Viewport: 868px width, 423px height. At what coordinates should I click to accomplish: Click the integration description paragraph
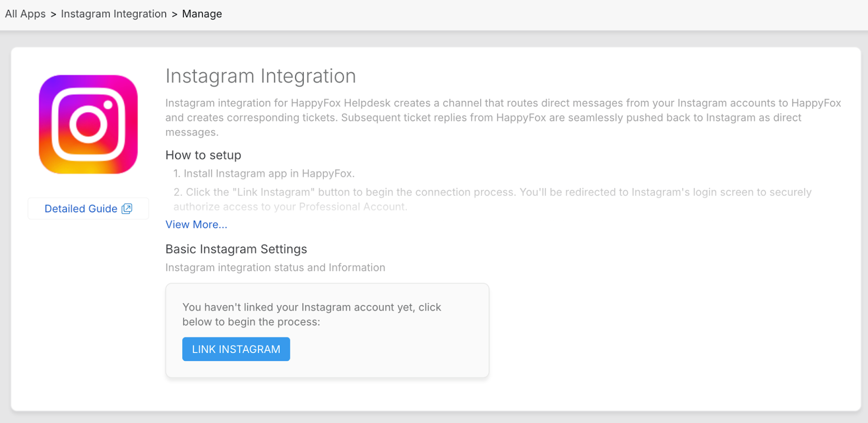[x=503, y=118]
